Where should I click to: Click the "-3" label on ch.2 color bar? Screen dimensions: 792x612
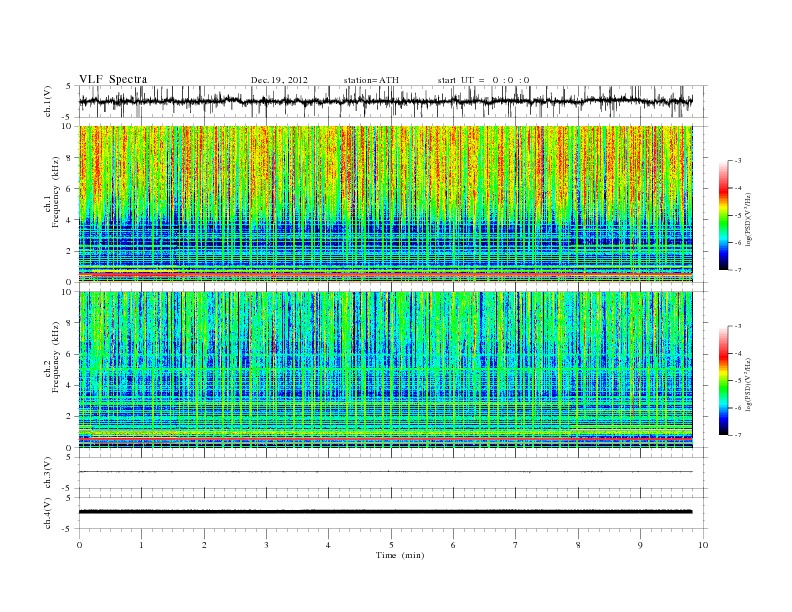click(x=737, y=326)
